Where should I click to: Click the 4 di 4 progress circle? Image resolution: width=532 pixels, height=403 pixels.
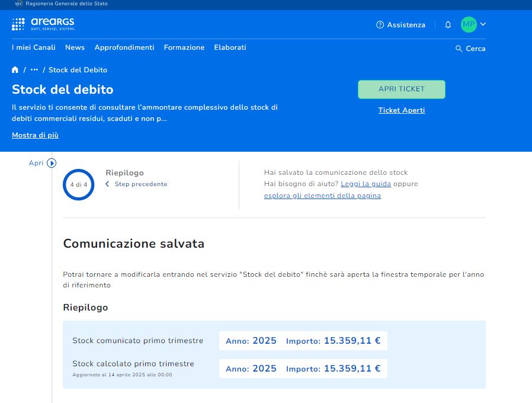79,185
